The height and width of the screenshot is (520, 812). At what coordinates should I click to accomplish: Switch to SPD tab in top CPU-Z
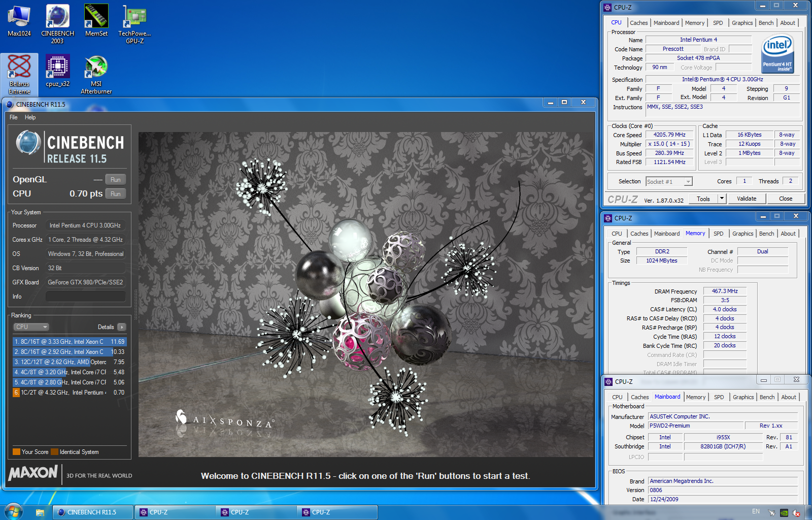coord(718,23)
